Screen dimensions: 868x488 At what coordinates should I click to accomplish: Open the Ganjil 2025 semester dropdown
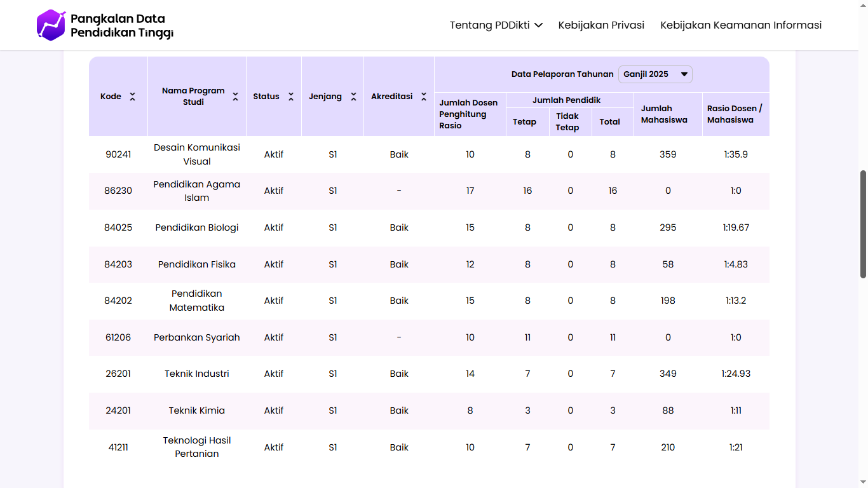pyautogui.click(x=655, y=74)
